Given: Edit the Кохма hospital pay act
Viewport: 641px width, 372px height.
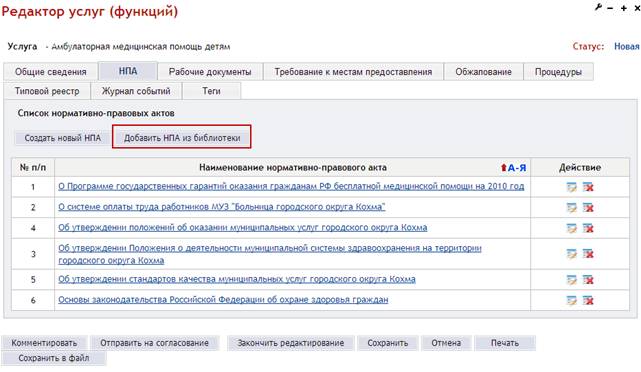Looking at the screenshot, I should point(572,208).
